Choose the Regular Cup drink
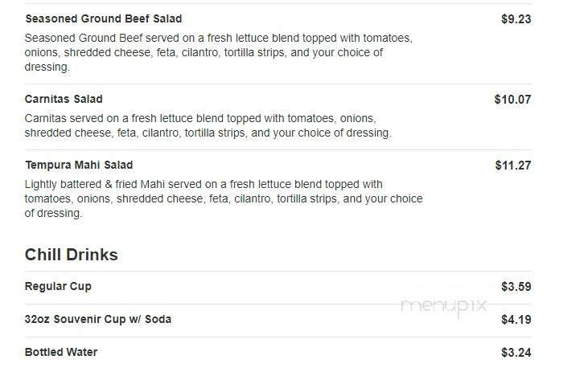Image resolution: width=588 pixels, height=372 pixels. click(58, 286)
